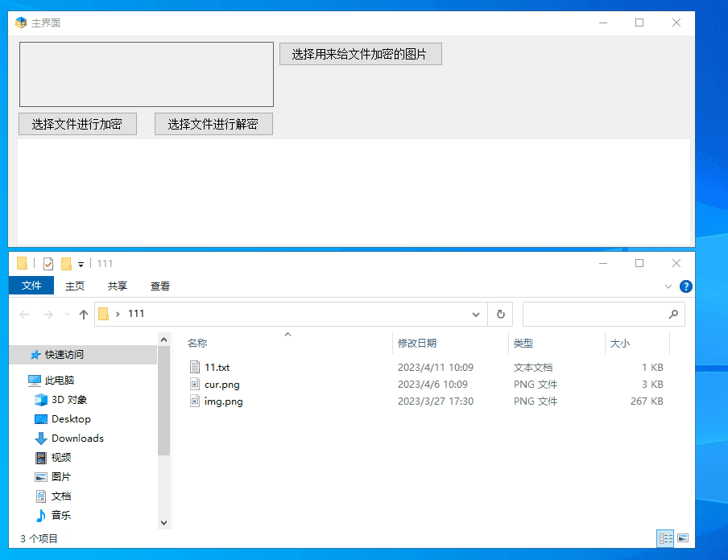The height and width of the screenshot is (560, 728).
Task: Go up one folder level
Action: pos(84,315)
